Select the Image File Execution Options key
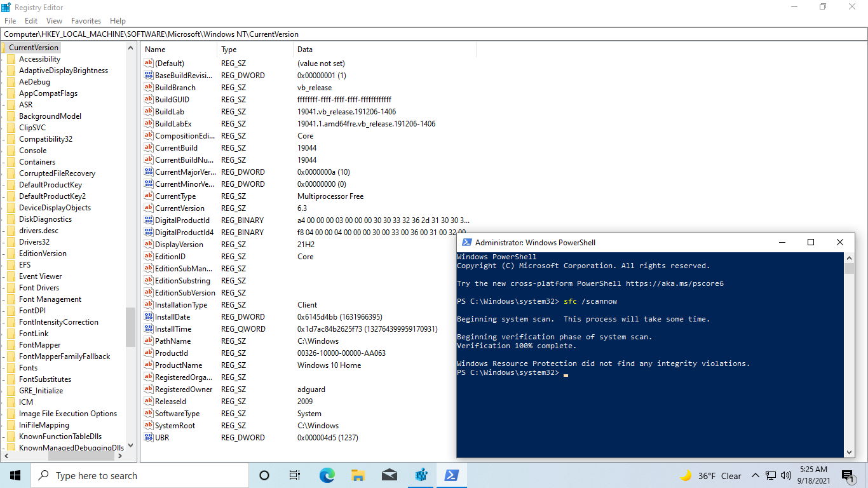The width and height of the screenshot is (868, 488). pyautogui.click(x=68, y=414)
